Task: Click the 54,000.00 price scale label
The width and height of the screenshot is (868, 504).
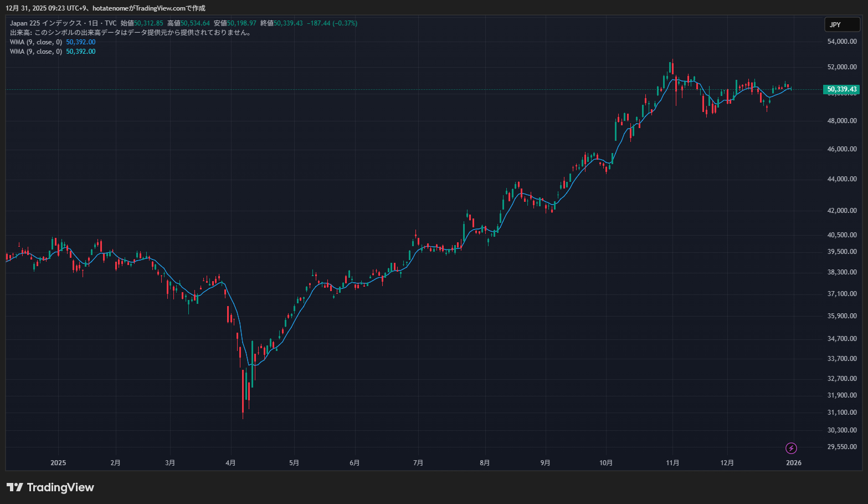Action: click(x=841, y=42)
